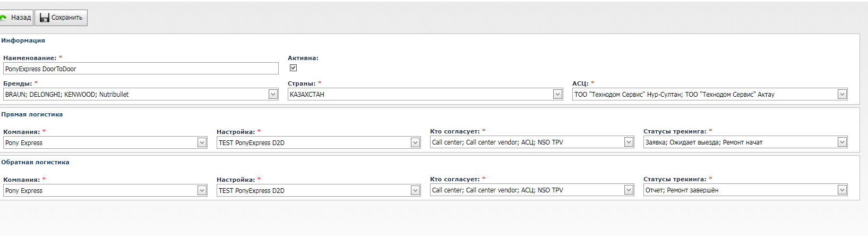Open Статусы трекинга dropdown in Прямая логистика

[x=842, y=142]
